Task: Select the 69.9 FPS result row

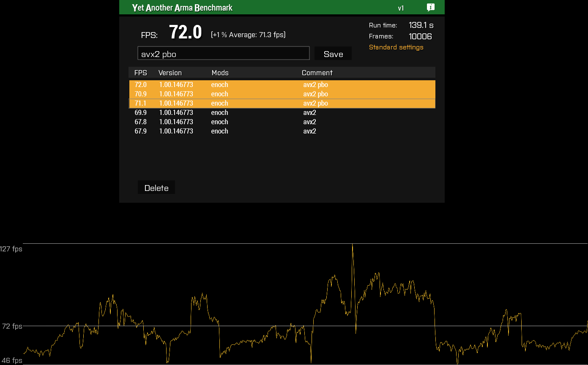Action: tap(282, 112)
